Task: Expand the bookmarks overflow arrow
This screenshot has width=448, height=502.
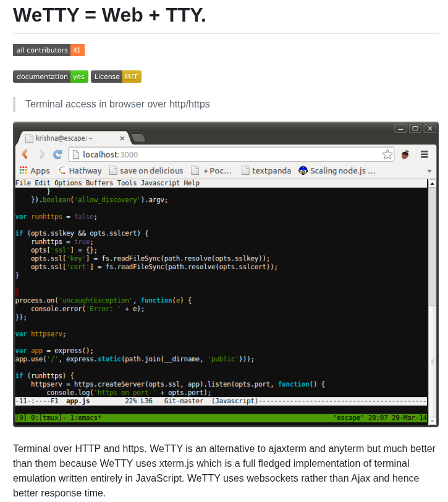Action: tap(429, 171)
